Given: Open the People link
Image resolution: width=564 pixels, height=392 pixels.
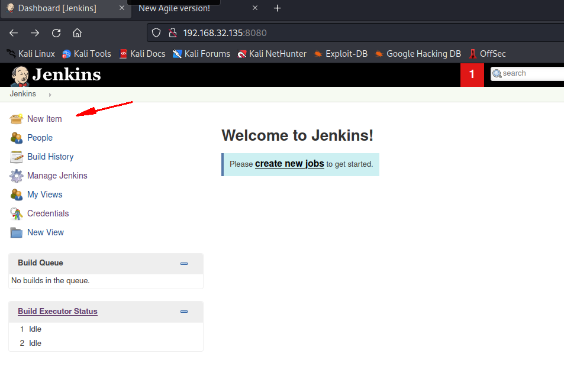Looking at the screenshot, I should click(x=40, y=138).
